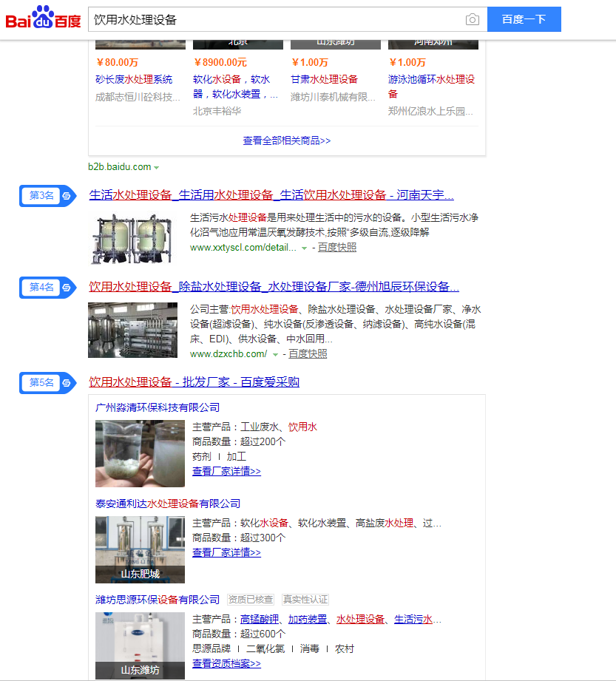The image size is (616, 681).
Task: Click the 水处理设备 link in 潍坊思源 products
Action: pyautogui.click(x=361, y=620)
